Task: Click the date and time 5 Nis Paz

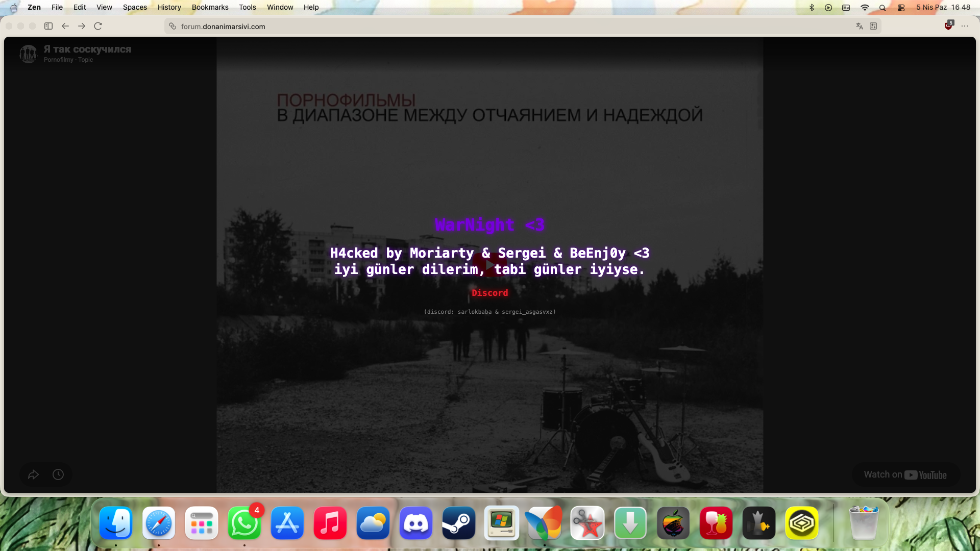Action: (943, 7)
